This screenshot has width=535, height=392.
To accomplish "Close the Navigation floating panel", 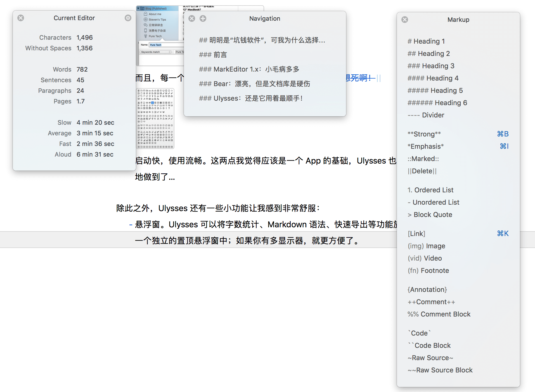I will tap(192, 18).
